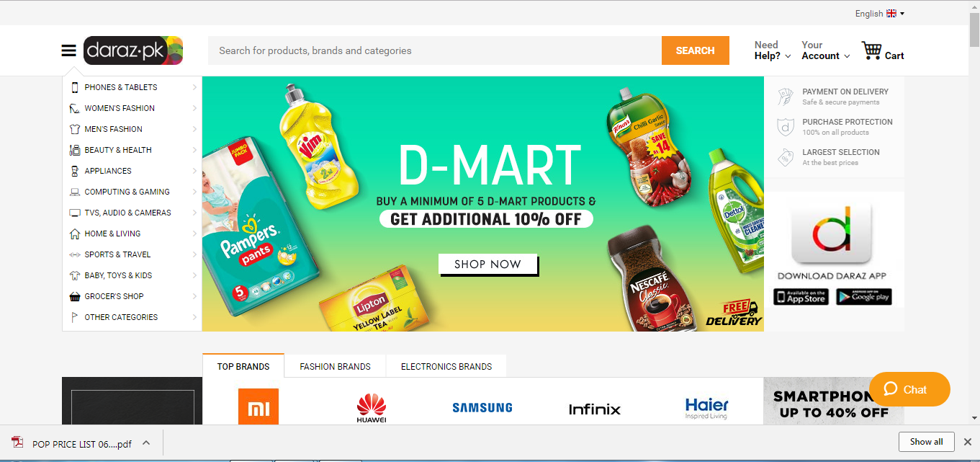The image size is (980, 462).
Task: Focus the product search input field
Action: click(435, 50)
